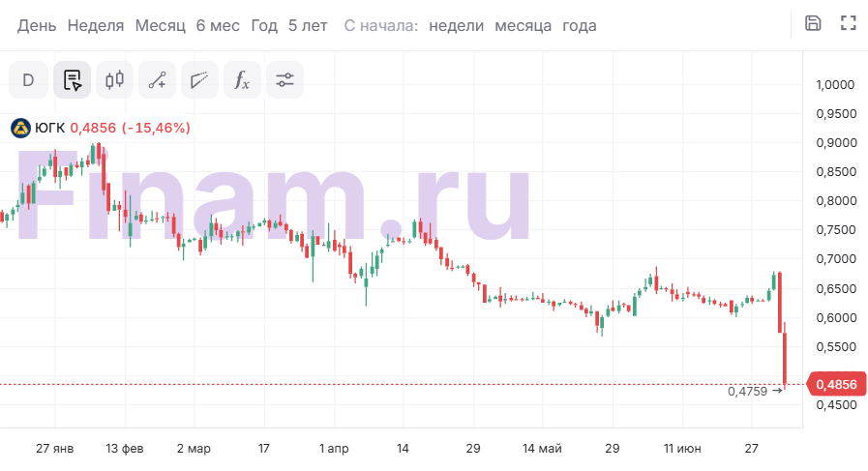This screenshot has width=868, height=471.
Task: Show data since start of года
Action: pyautogui.click(x=579, y=26)
